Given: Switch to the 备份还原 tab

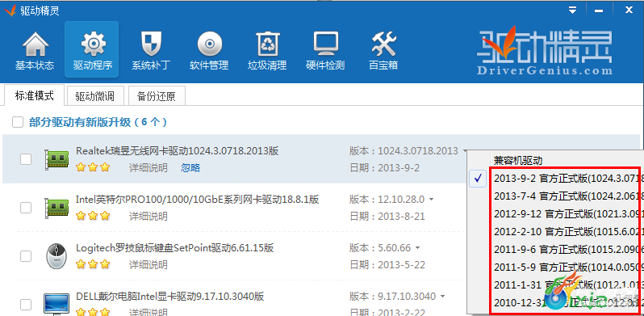Looking at the screenshot, I should click(157, 96).
